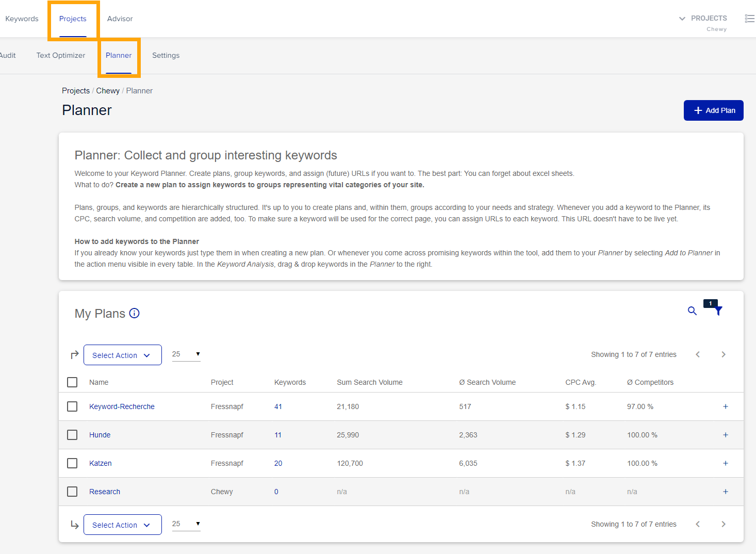This screenshot has width=756, height=554.
Task: Check the checkbox for the Hunde plan
Action: click(72, 435)
